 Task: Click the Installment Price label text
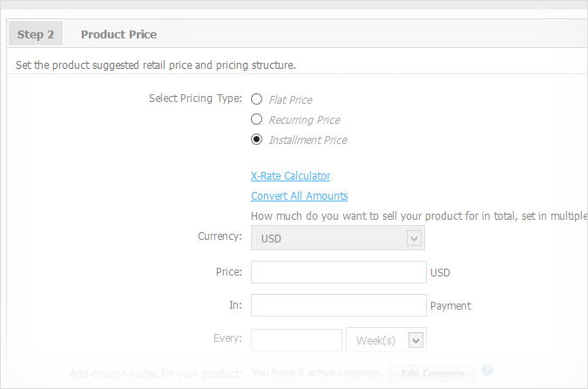point(308,140)
